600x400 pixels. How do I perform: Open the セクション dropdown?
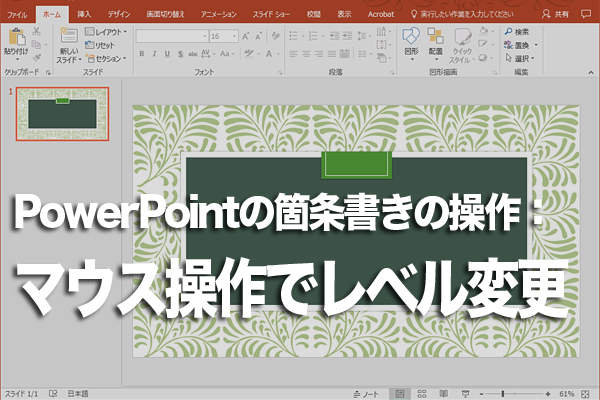click(x=106, y=59)
